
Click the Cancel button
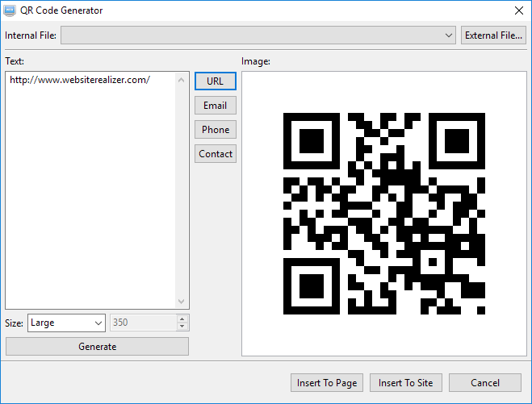pos(485,383)
